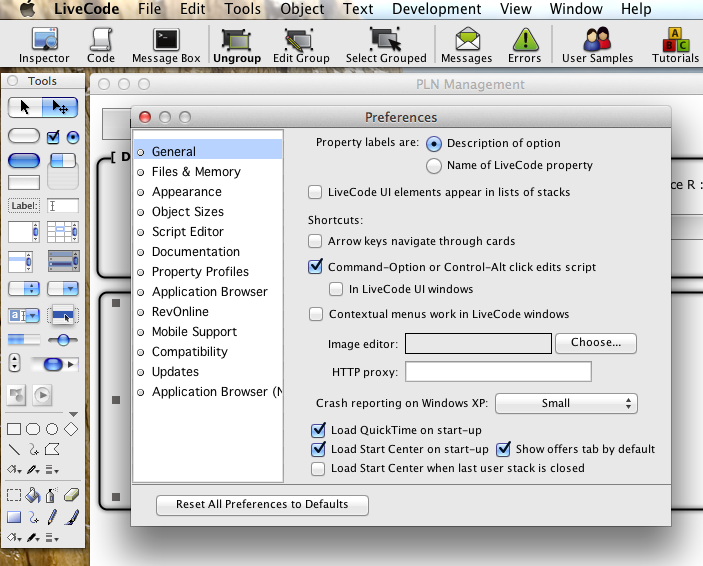Image resolution: width=703 pixels, height=566 pixels.
Task: Pick the eraser paint tool
Action: pos(70,494)
